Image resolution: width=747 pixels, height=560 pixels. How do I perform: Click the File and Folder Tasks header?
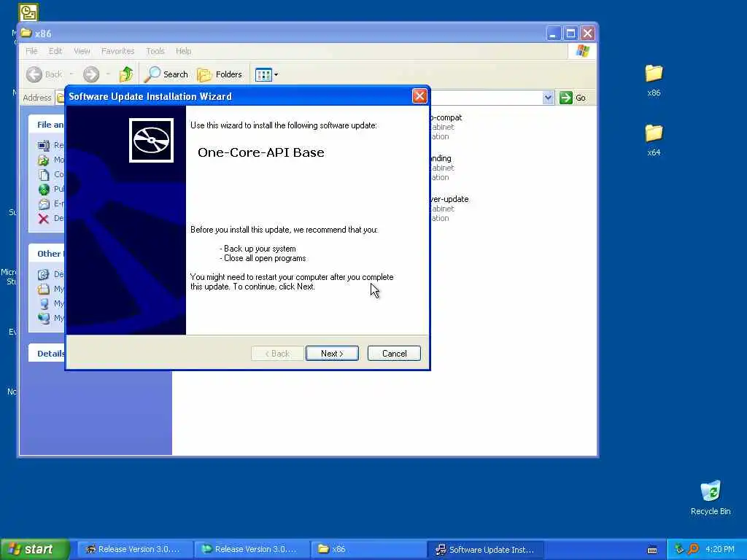[x=47, y=124]
